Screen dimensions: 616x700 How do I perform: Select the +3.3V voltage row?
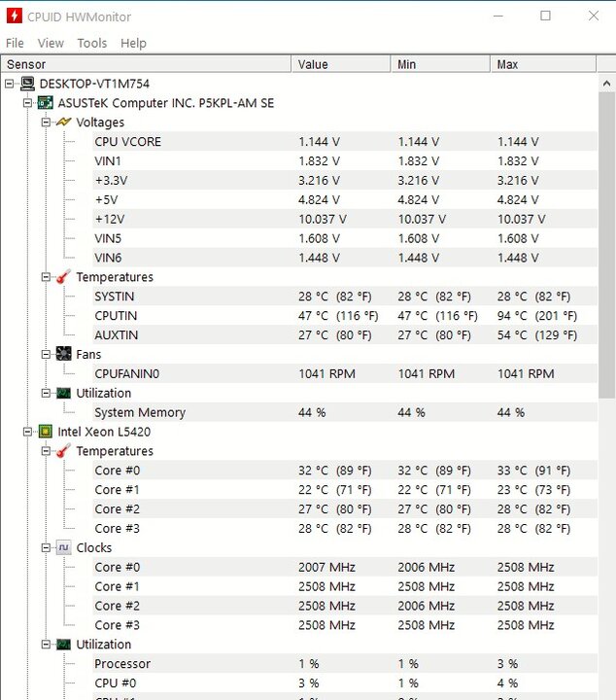coord(344,181)
